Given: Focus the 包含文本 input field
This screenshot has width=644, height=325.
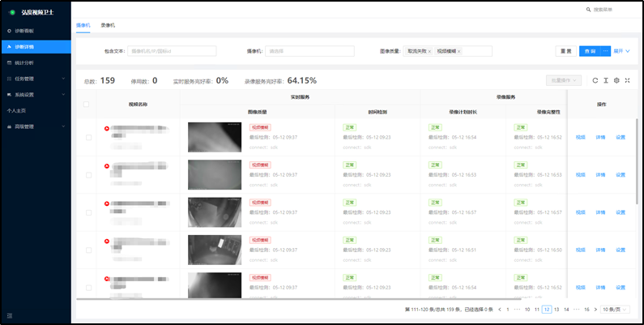Looking at the screenshot, I should click(172, 51).
